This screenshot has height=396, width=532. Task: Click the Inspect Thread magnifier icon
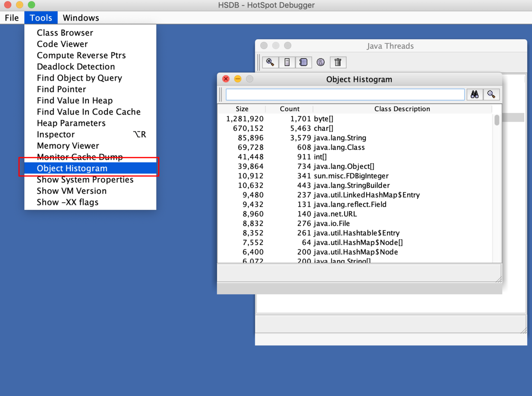(x=270, y=62)
